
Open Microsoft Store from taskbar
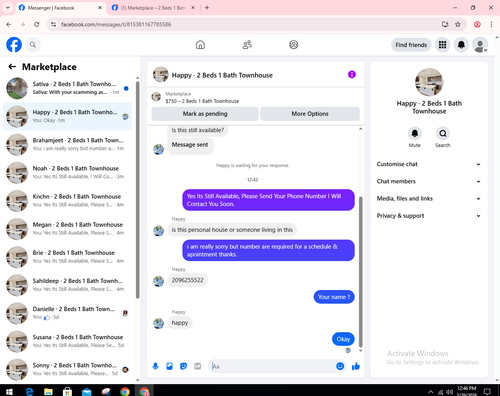pyautogui.click(x=67, y=392)
